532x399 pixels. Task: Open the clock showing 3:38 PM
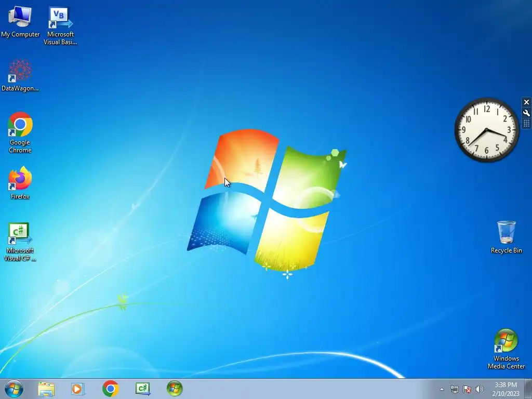(x=506, y=385)
